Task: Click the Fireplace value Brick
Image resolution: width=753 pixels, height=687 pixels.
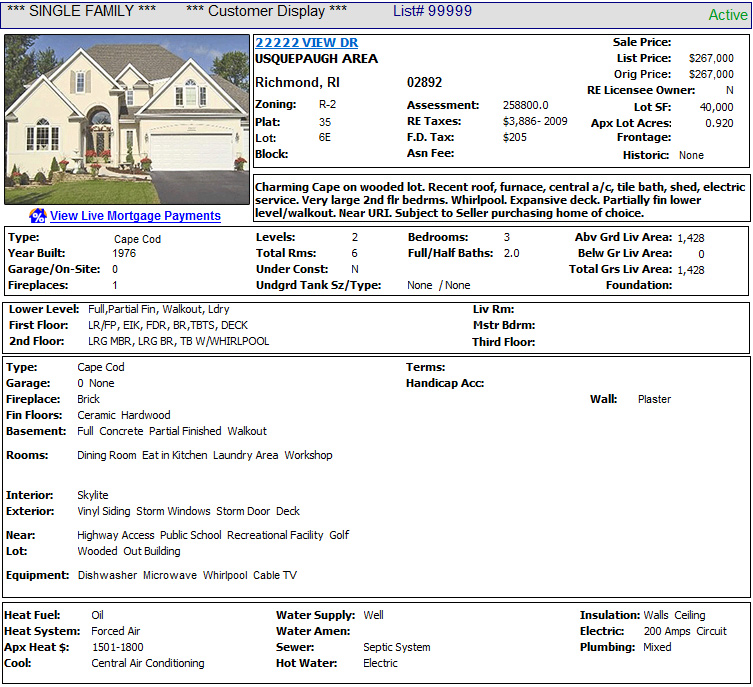Action: point(88,399)
